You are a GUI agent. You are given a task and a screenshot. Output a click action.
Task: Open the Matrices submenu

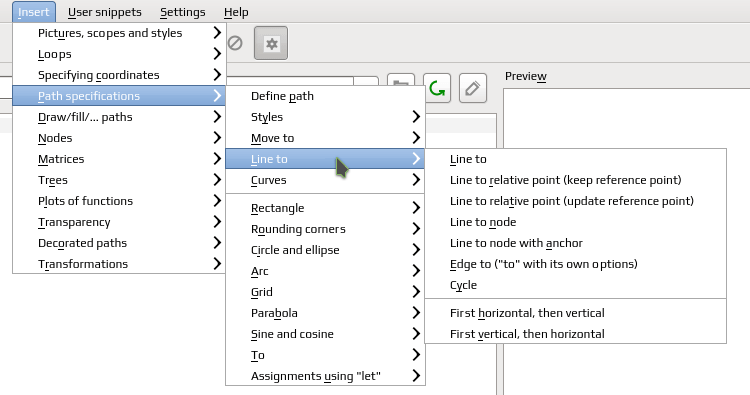tap(119, 159)
